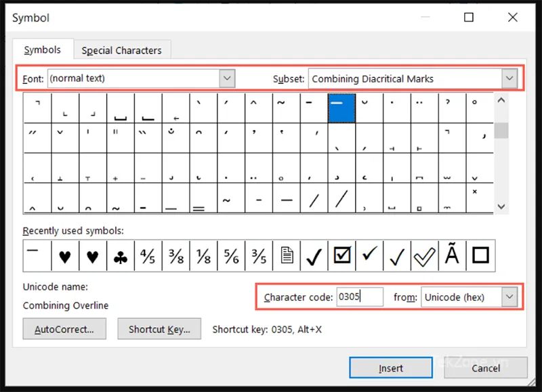Click the Insert button
This screenshot has width=542, height=392.
point(391,368)
